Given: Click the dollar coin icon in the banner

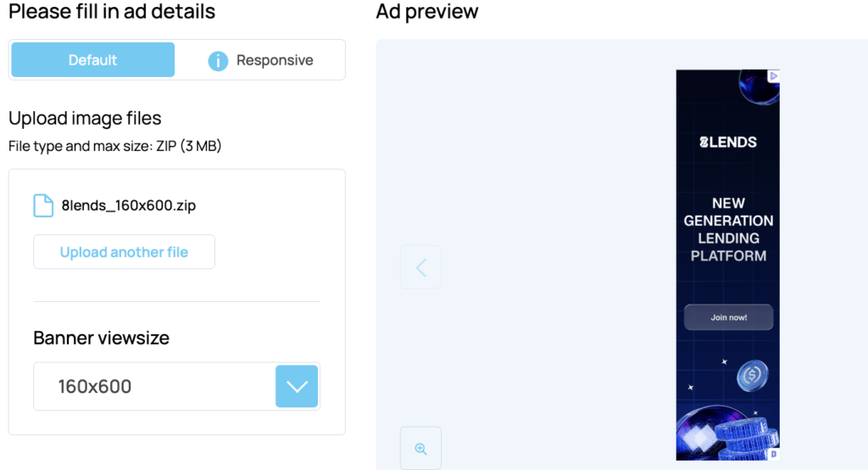Looking at the screenshot, I should (x=751, y=374).
